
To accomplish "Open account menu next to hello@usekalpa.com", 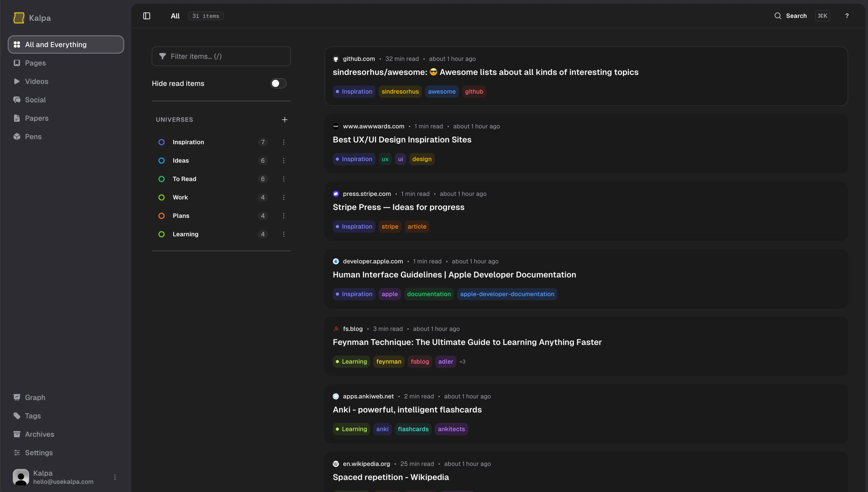I will tap(115, 477).
